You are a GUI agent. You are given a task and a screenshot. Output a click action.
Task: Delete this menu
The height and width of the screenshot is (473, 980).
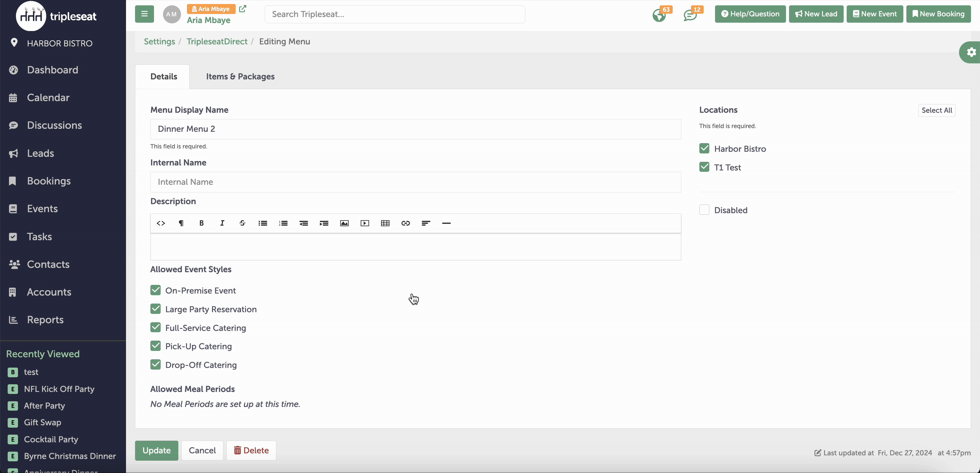coord(251,451)
